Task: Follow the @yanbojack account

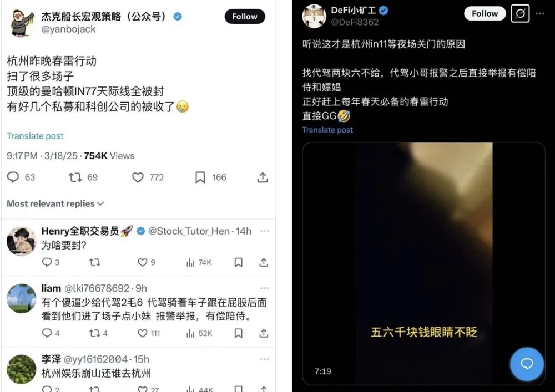Action: coord(245,17)
